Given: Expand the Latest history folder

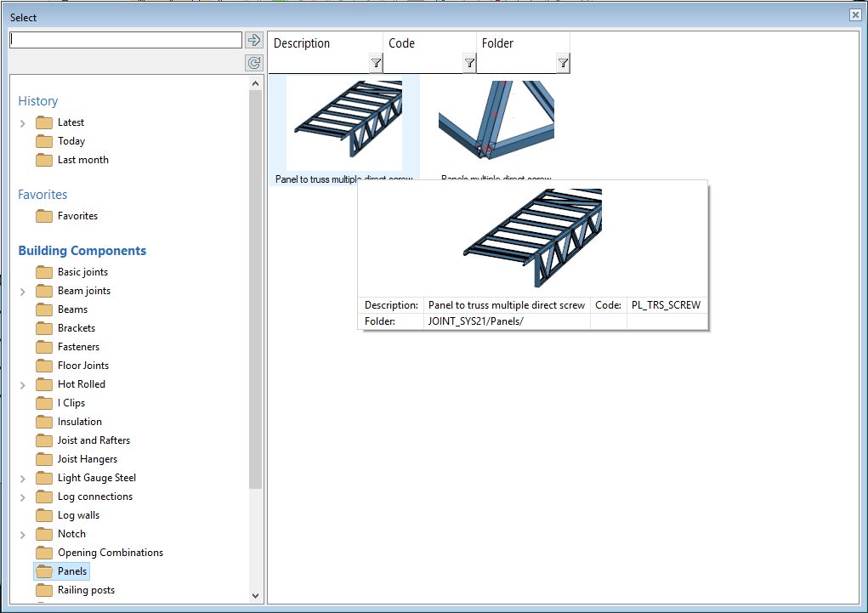Looking at the screenshot, I should pos(23,123).
